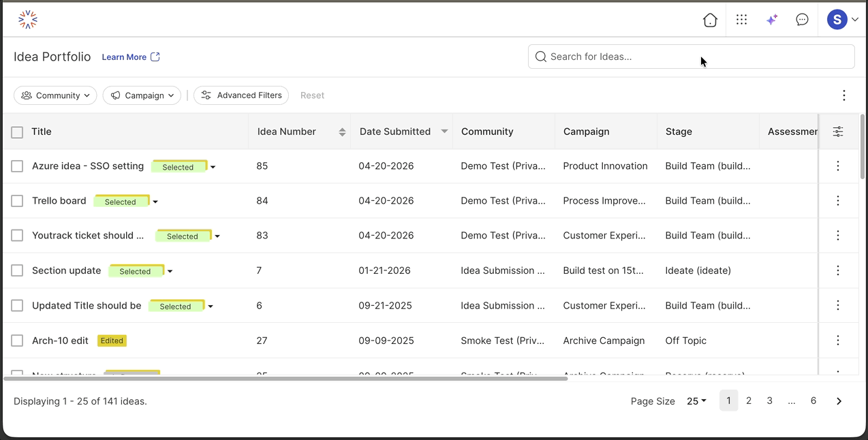868x440 pixels.
Task: Toggle the select-all header checkbox
Action: (x=17, y=132)
